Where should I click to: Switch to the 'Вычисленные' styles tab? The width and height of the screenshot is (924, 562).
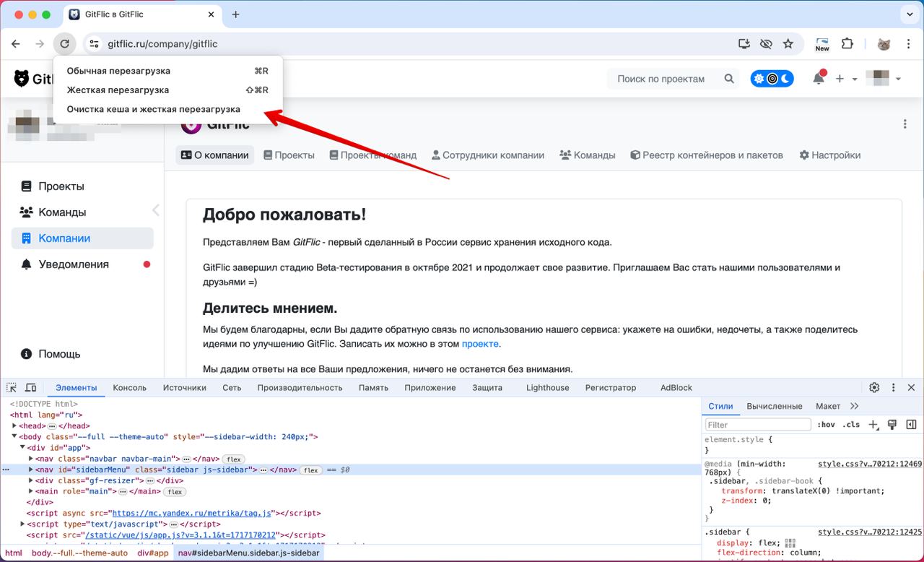click(x=775, y=406)
